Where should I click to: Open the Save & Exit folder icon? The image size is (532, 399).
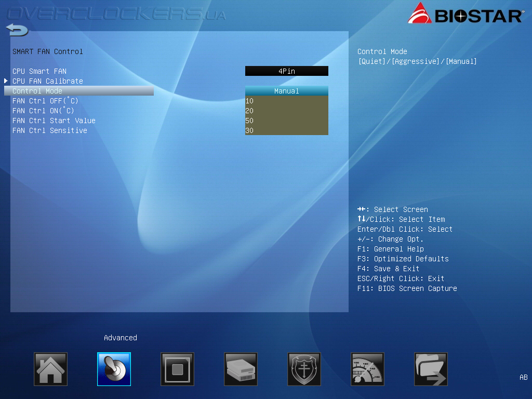tap(431, 369)
